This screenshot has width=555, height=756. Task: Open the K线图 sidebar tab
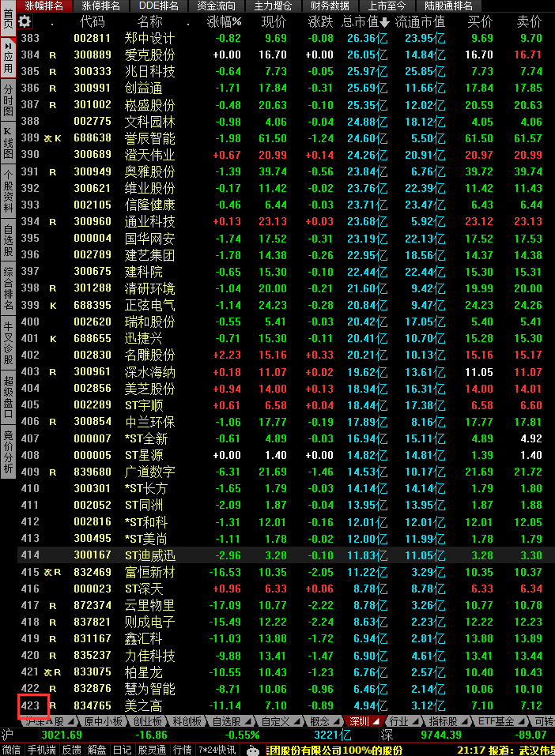[x=8, y=143]
